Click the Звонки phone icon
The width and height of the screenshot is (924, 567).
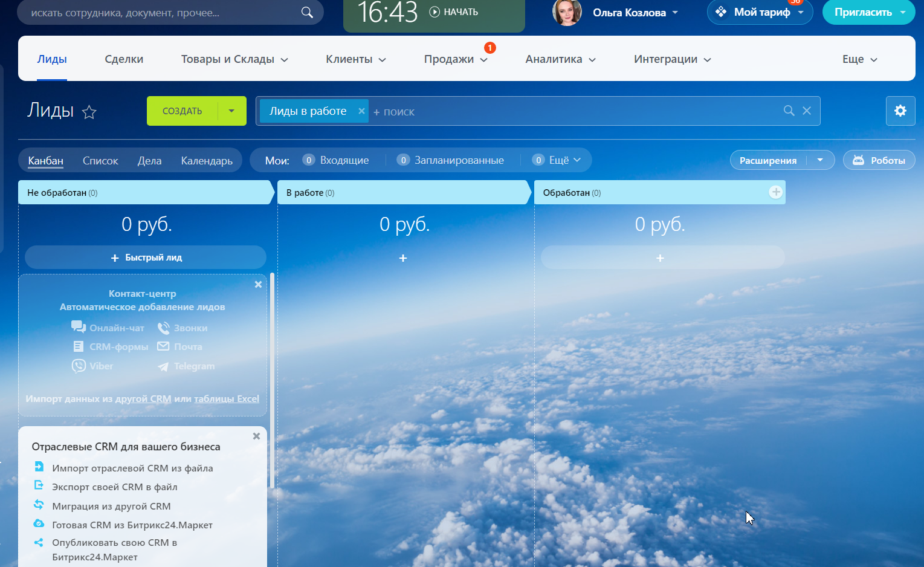pos(163,328)
